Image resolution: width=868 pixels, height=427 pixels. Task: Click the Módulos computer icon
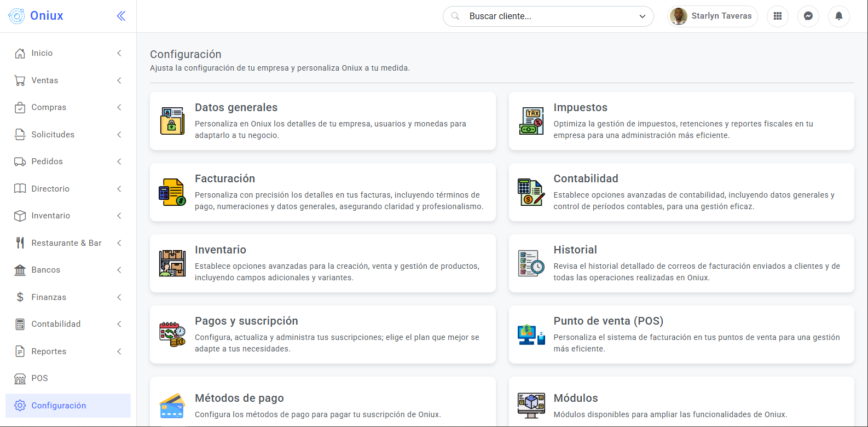click(531, 406)
